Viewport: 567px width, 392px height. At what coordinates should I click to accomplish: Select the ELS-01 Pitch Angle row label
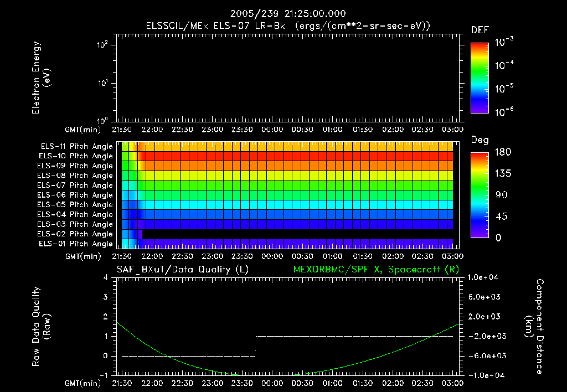click(76, 244)
